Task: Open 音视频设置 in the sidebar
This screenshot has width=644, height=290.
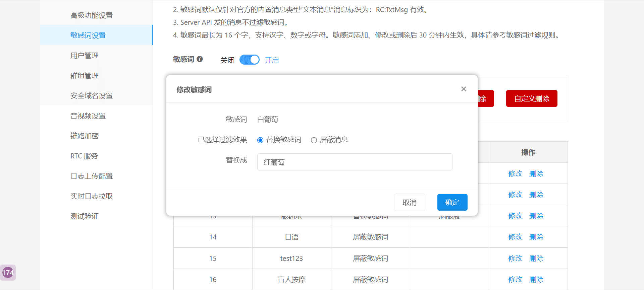Action: pyautogui.click(x=88, y=116)
